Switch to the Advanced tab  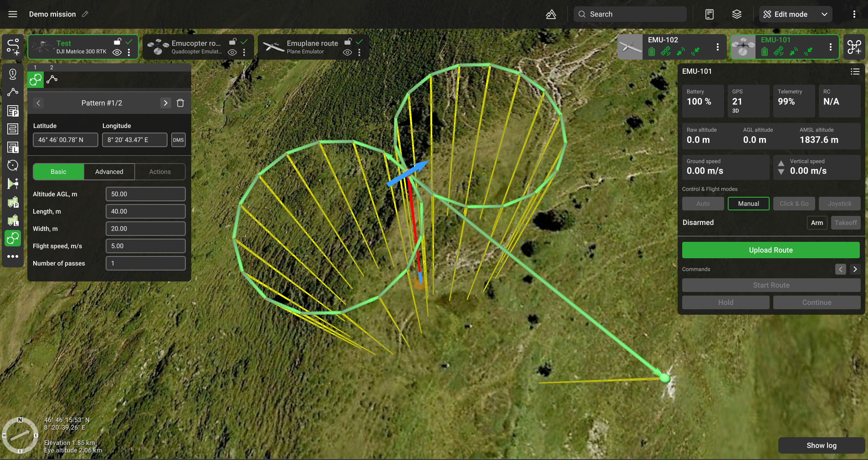tap(109, 172)
